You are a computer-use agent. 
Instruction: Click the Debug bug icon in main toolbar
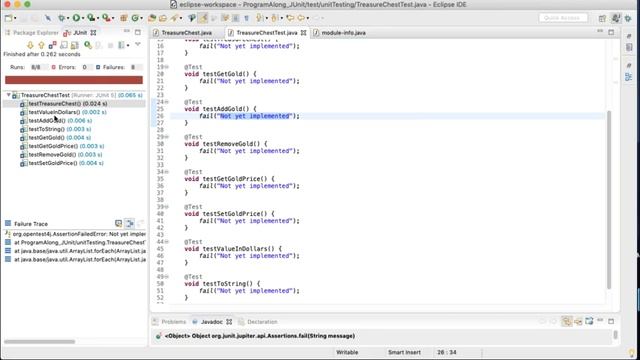coord(61,18)
